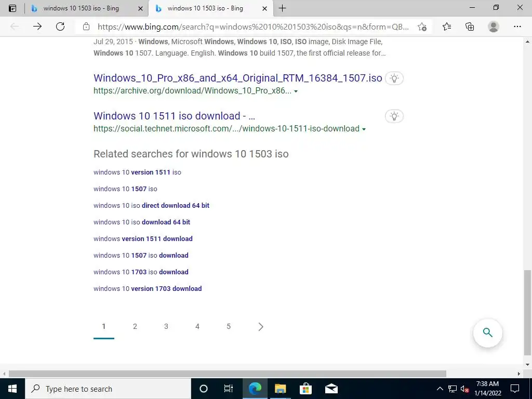Open the Windows Start menu
This screenshot has width=532, height=399.
point(12,389)
